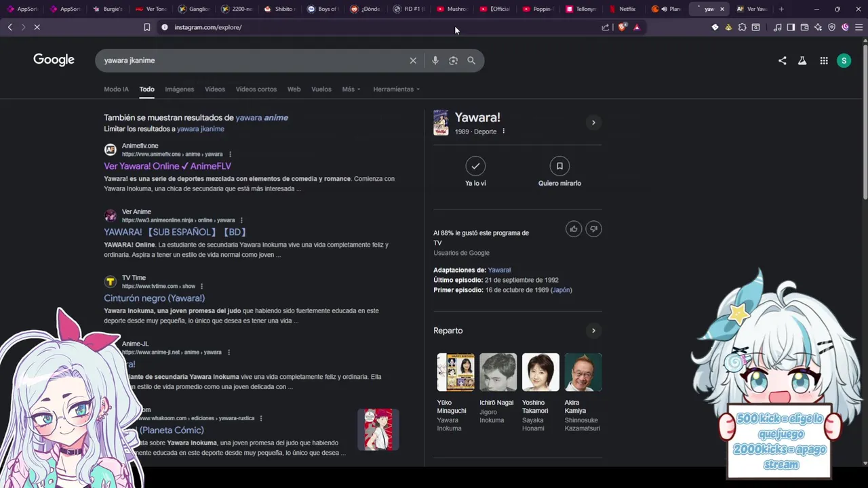Open 'Yawara!' adaptation link in panel
Viewport: 868px width, 488px height.
point(499,270)
